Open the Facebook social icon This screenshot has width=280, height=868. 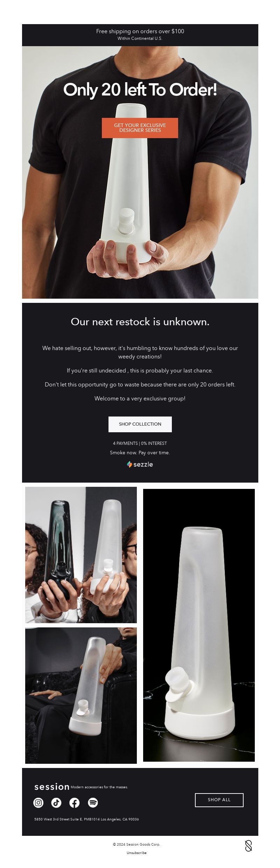coord(75,803)
